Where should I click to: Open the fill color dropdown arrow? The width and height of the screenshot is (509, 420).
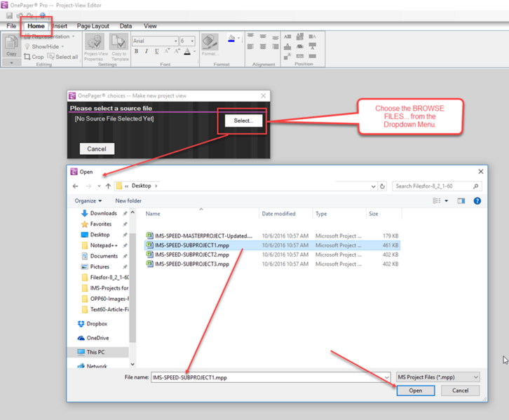pyautogui.click(x=238, y=38)
